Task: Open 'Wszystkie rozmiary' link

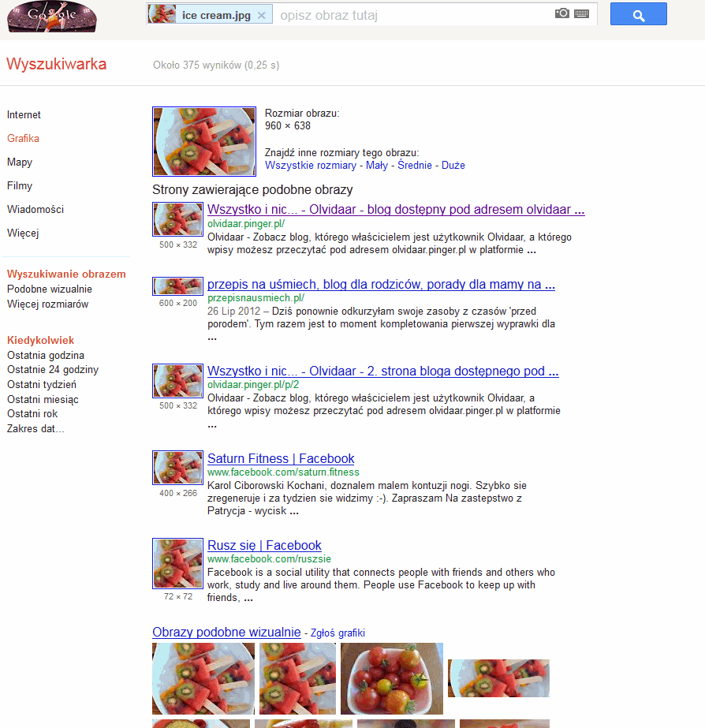Action: pos(311,166)
